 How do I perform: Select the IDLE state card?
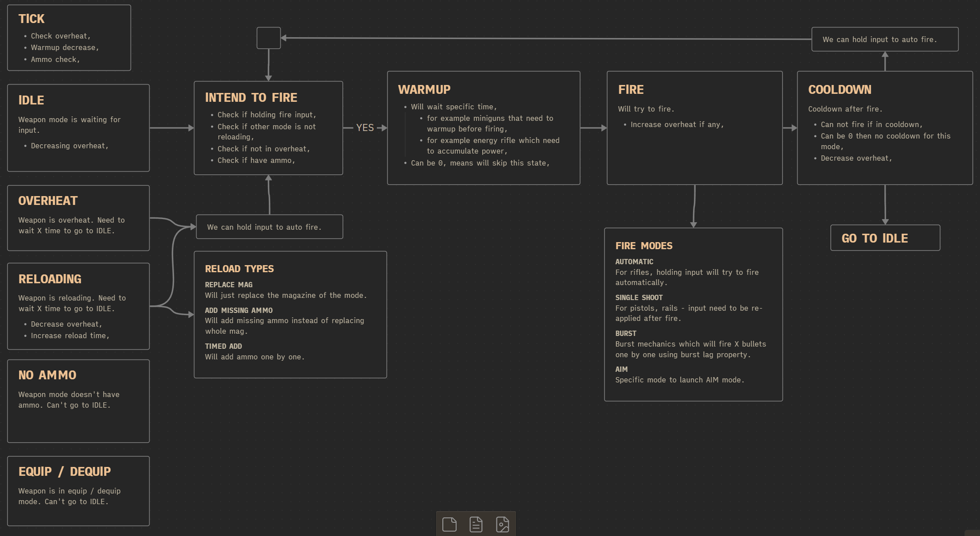pos(78,128)
